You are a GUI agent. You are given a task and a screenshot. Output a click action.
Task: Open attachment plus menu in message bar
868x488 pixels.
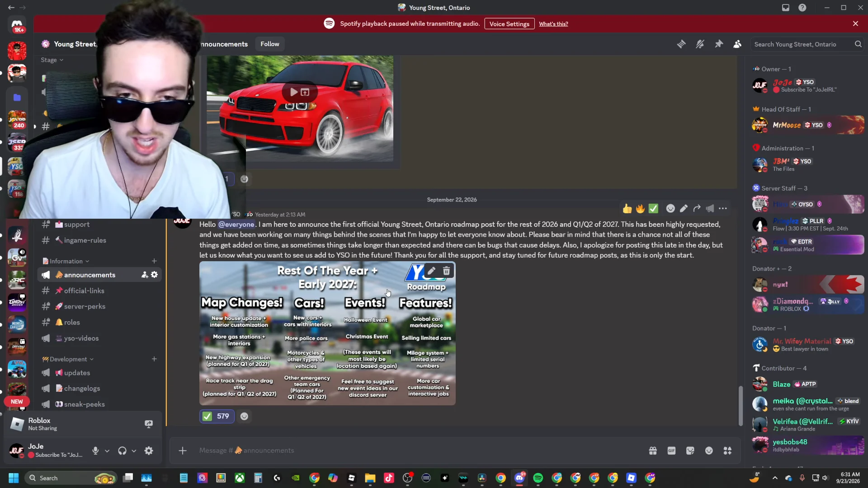click(183, 450)
